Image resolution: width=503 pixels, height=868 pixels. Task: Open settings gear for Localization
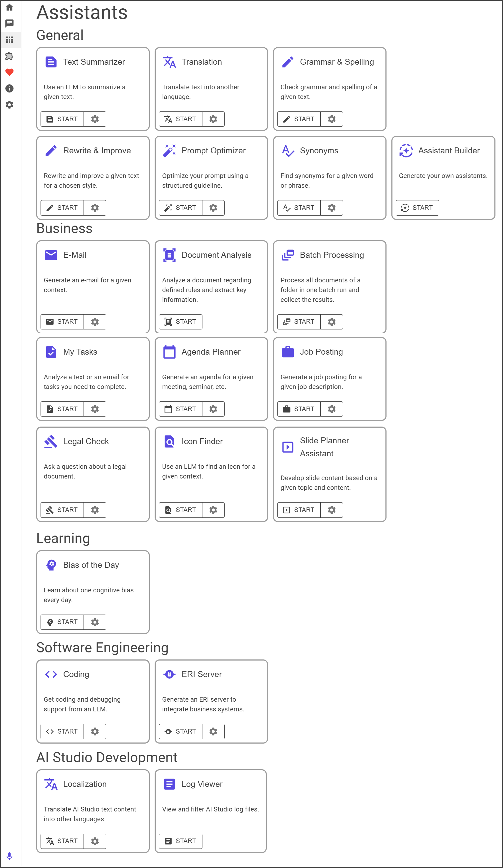[x=95, y=841]
